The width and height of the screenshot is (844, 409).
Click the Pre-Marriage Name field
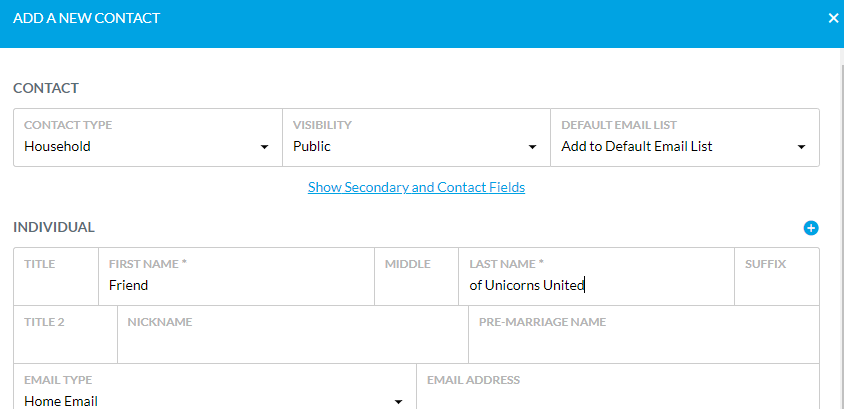[644, 335]
